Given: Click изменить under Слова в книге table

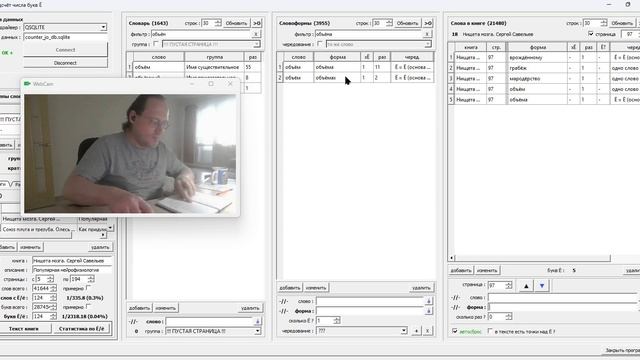Looking at the screenshot, I should tap(487, 270).
